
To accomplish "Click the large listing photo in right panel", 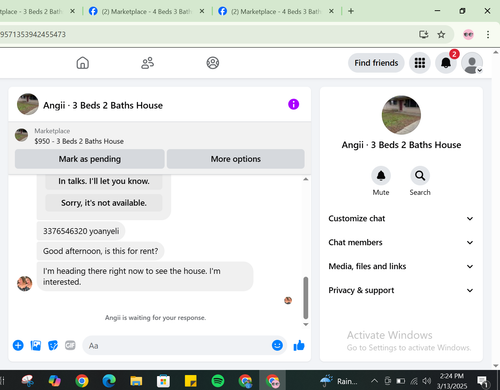I will (401, 115).
